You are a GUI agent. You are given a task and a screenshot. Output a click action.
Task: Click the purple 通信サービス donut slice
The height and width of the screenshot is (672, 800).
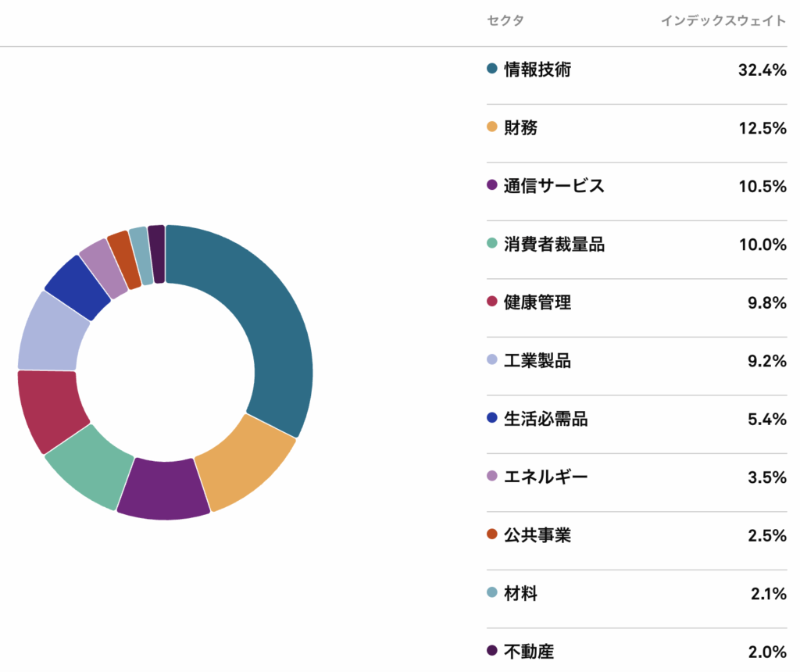(x=164, y=488)
